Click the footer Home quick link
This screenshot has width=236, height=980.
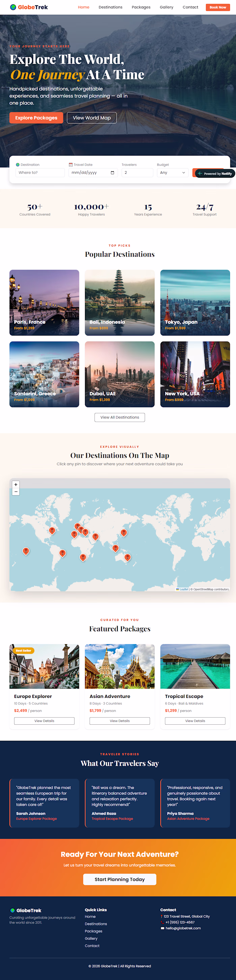tap(90, 916)
